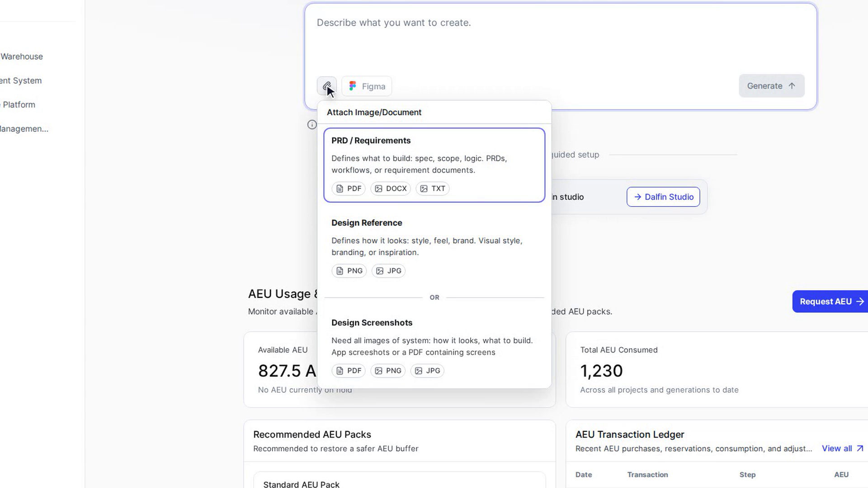Click the Warehouse sidebar item
Image resolution: width=868 pixels, height=488 pixels.
coord(22,56)
